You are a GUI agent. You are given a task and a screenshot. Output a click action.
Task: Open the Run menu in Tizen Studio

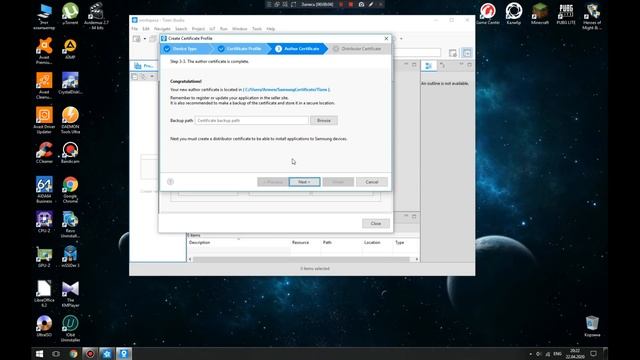click(x=223, y=29)
